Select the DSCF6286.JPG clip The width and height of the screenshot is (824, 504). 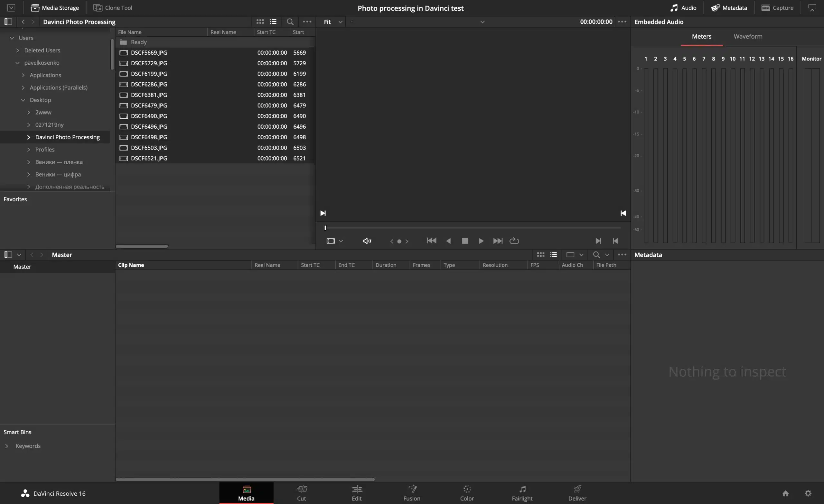click(x=148, y=84)
